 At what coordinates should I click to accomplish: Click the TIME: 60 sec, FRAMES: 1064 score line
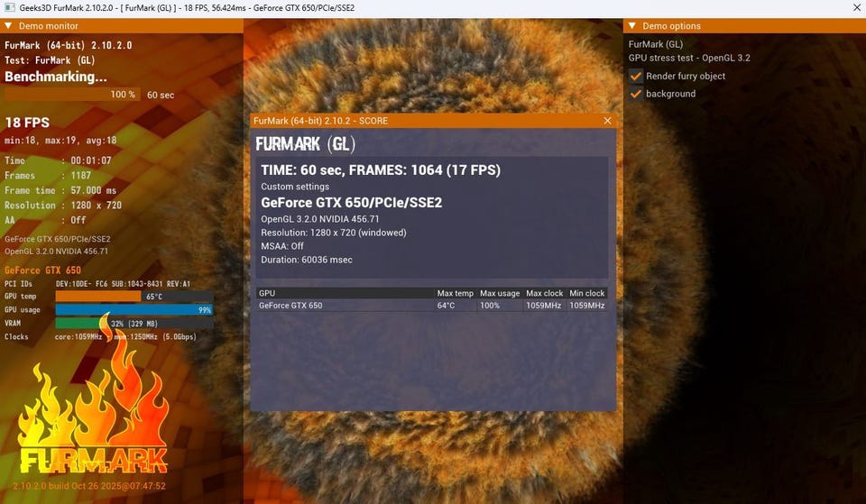381,170
